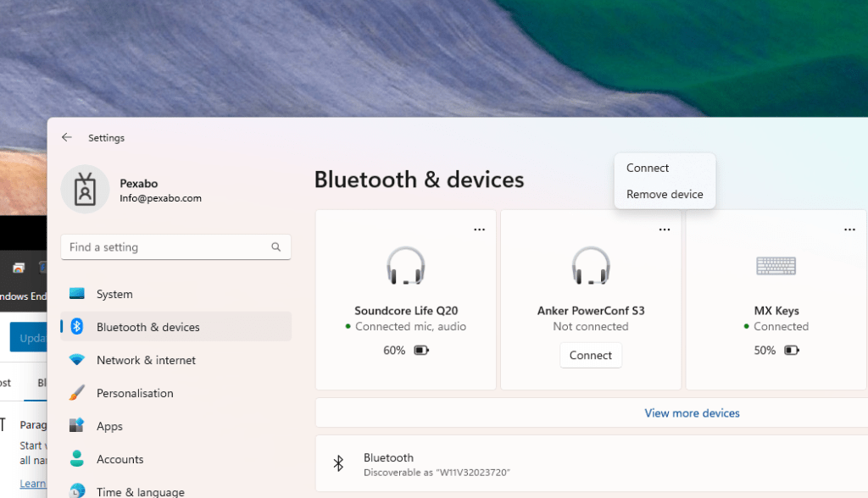868x498 pixels.
Task: Choose Remove device in the context menu
Action: pyautogui.click(x=665, y=194)
